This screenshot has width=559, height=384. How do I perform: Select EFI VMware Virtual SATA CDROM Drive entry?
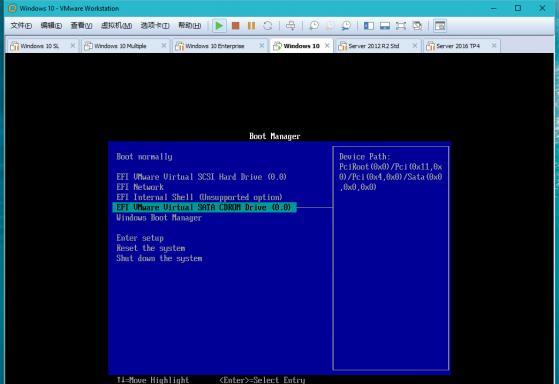204,208
